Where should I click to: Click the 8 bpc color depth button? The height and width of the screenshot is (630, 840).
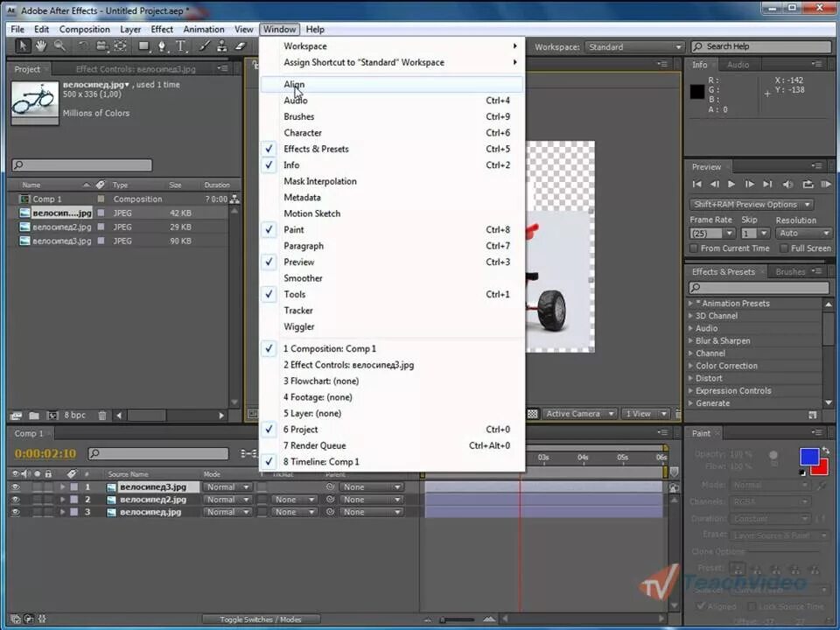coord(74,415)
